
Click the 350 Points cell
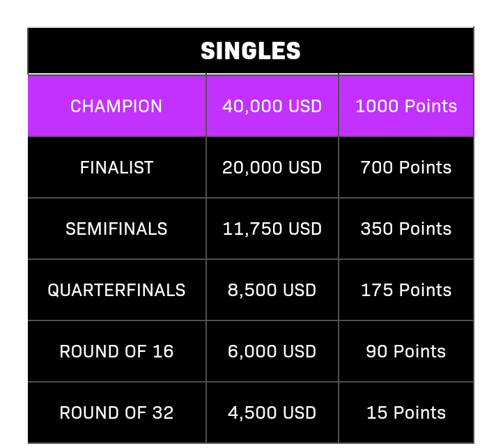click(406, 229)
